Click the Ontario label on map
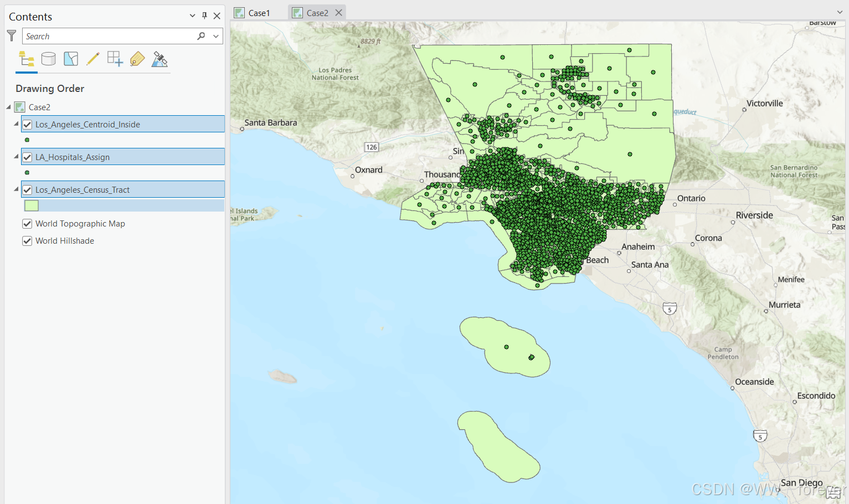This screenshot has height=504, width=849. coord(691,198)
